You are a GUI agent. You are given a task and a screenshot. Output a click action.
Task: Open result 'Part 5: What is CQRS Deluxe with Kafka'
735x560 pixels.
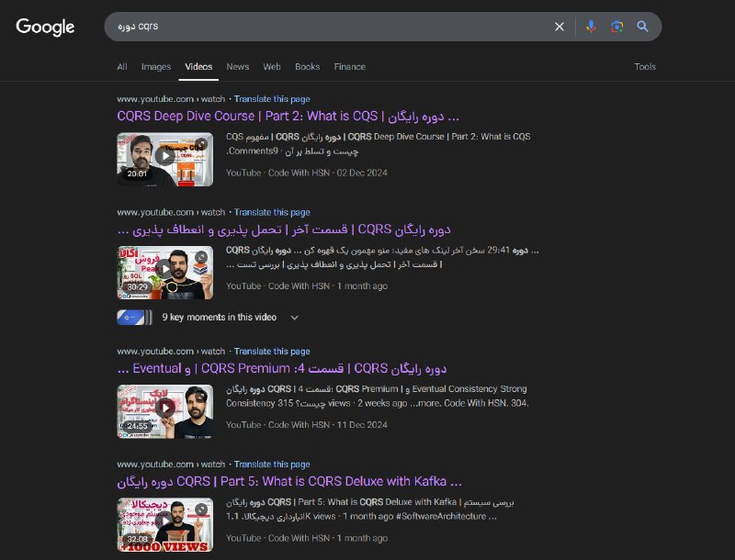(x=289, y=481)
